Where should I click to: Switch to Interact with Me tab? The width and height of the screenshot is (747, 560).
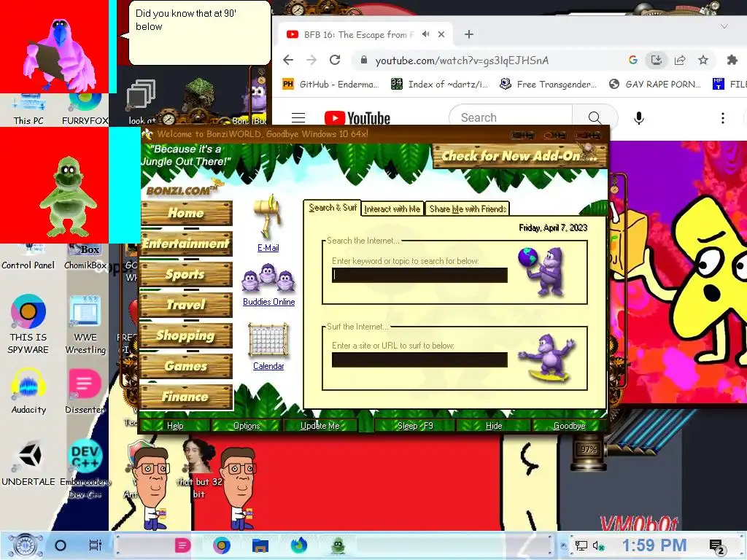point(392,209)
